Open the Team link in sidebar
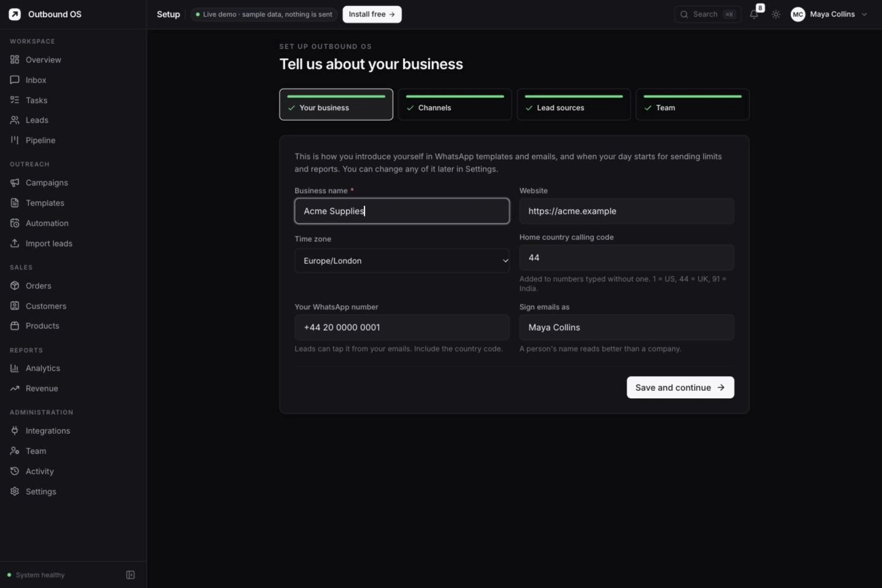The image size is (882, 588). click(36, 451)
